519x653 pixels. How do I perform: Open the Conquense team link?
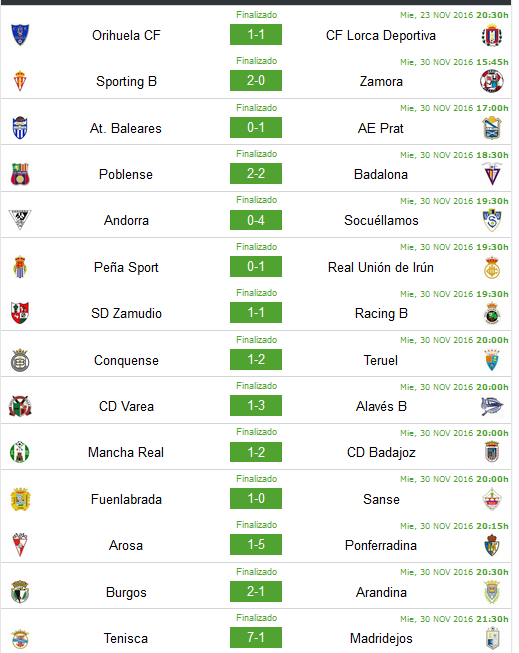tap(126, 360)
